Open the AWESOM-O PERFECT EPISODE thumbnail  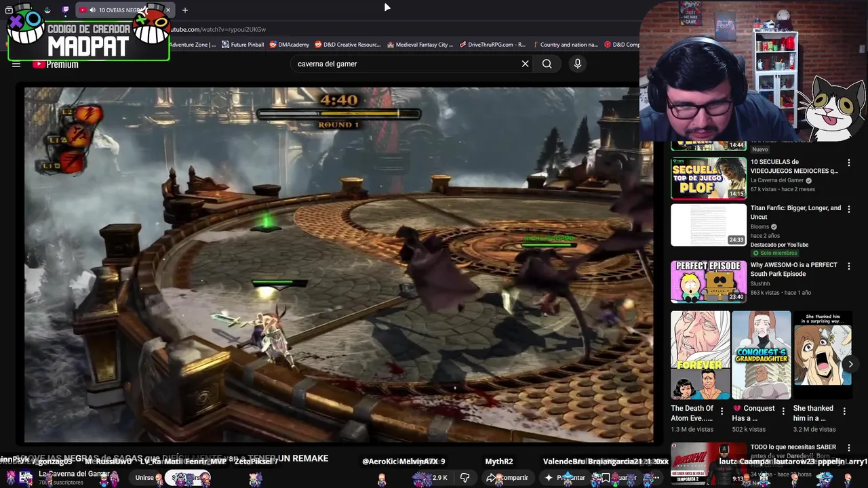(709, 281)
